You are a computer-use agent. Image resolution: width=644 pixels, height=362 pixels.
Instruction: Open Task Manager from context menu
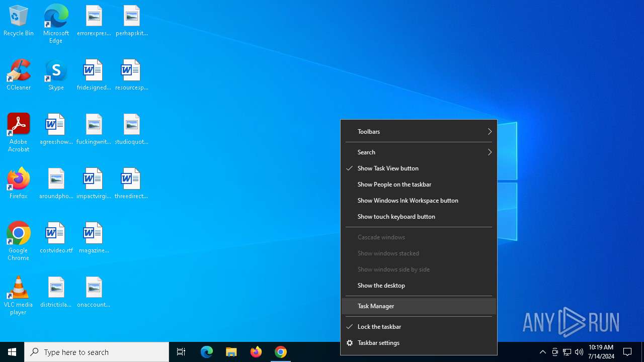419,306
